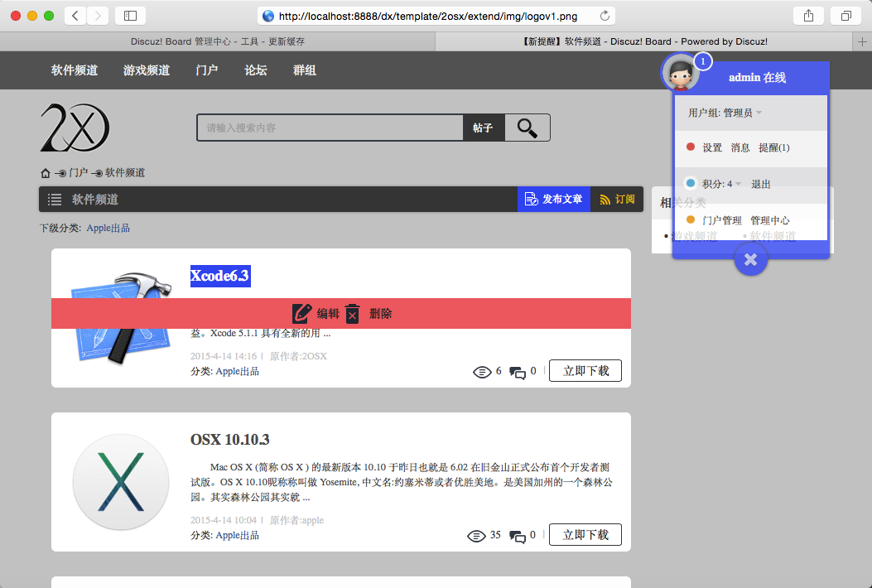Click the admin 在线 username

(758, 77)
